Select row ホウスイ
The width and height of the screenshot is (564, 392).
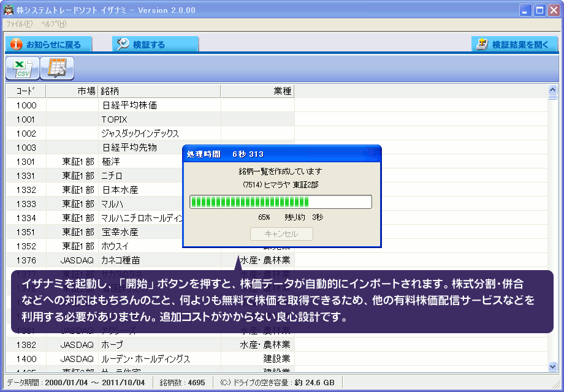pyautogui.click(x=277, y=246)
